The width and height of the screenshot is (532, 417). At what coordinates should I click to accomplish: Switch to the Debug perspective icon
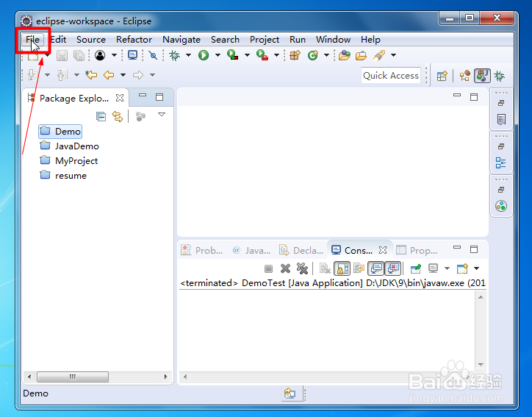[x=500, y=76]
